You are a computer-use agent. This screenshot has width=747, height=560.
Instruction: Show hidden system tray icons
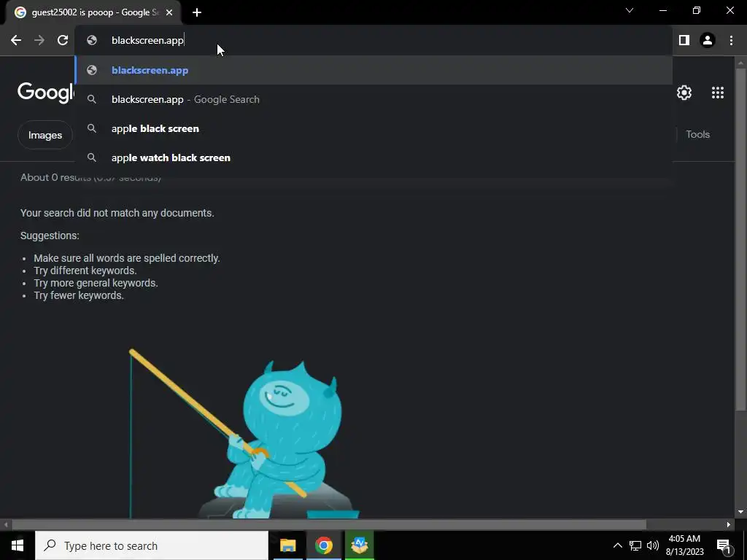point(617,545)
